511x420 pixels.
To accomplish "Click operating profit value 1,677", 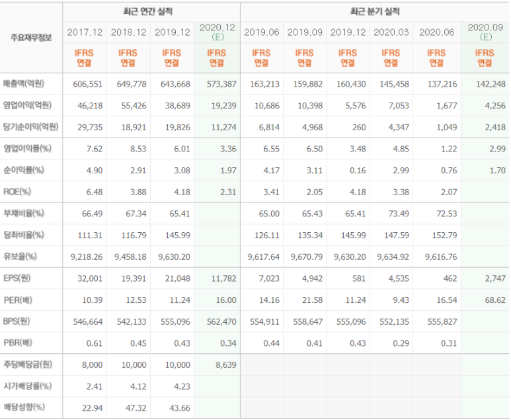I will [x=447, y=106].
